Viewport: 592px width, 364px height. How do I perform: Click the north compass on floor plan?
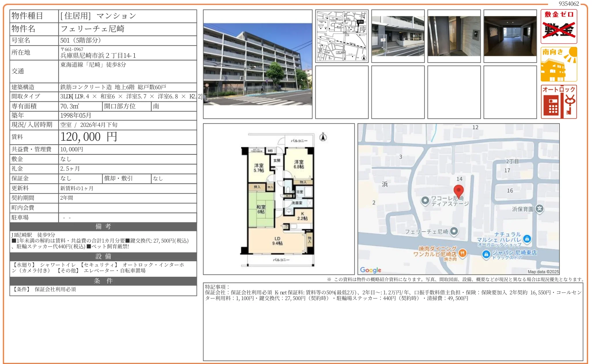coord(323,137)
